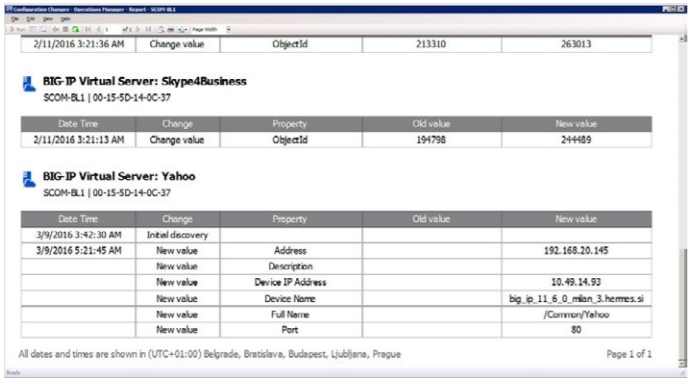Click the 'Full Name' property cell
The width and height of the screenshot is (693, 383).
[x=290, y=315]
